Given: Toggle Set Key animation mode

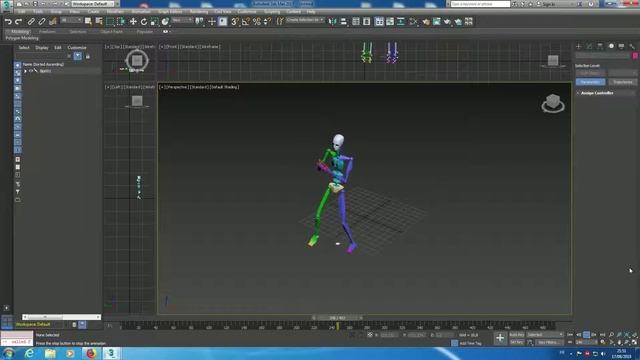Looking at the screenshot, I should (x=516, y=342).
